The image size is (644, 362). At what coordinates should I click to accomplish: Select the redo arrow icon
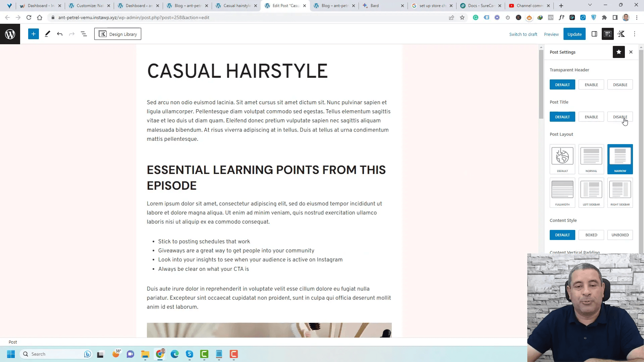click(x=72, y=34)
